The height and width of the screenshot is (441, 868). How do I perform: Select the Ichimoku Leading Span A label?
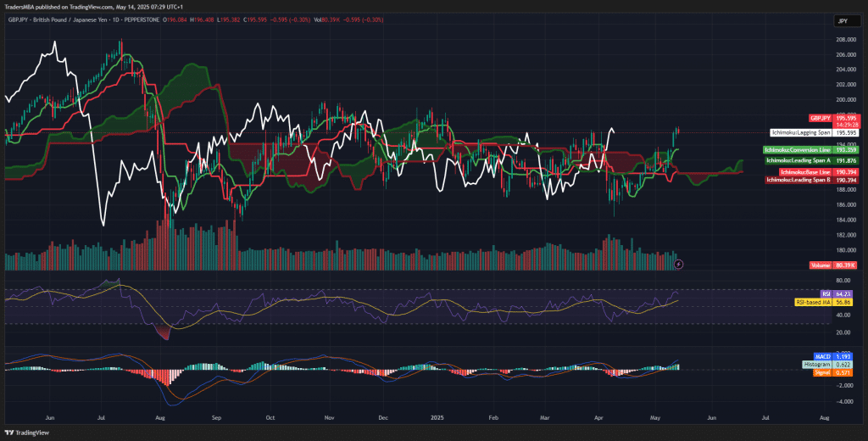click(x=798, y=160)
